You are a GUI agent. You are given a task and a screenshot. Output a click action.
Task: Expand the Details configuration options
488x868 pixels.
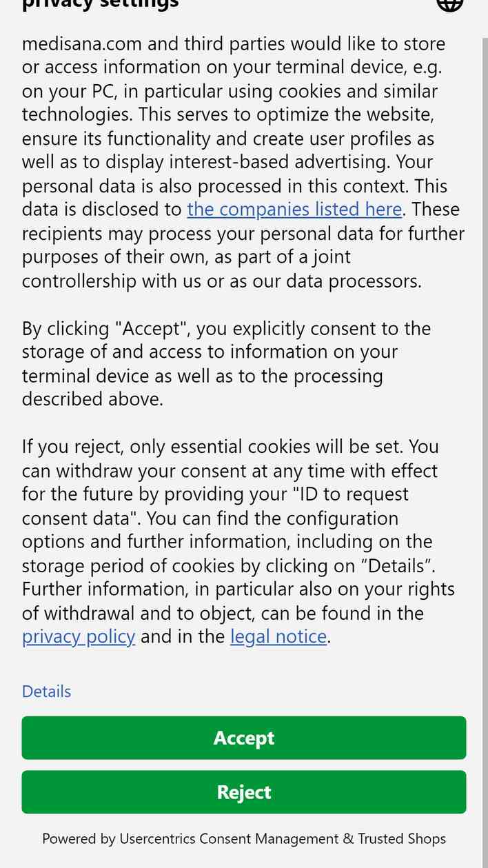(46, 692)
